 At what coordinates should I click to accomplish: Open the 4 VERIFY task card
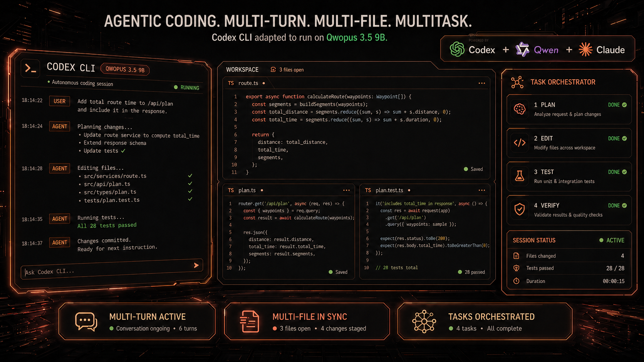coord(569,210)
